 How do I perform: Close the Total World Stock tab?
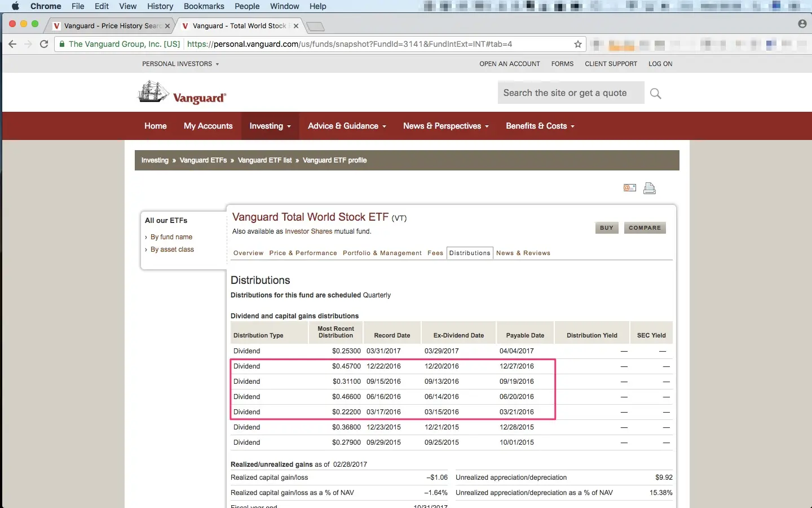pos(296,26)
